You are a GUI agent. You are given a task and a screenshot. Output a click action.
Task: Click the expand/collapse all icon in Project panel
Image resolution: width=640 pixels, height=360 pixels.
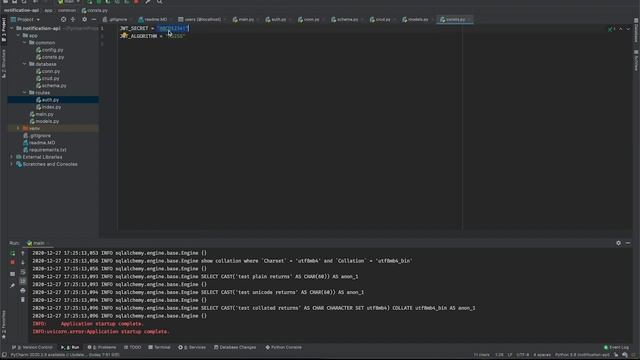(x=73, y=19)
